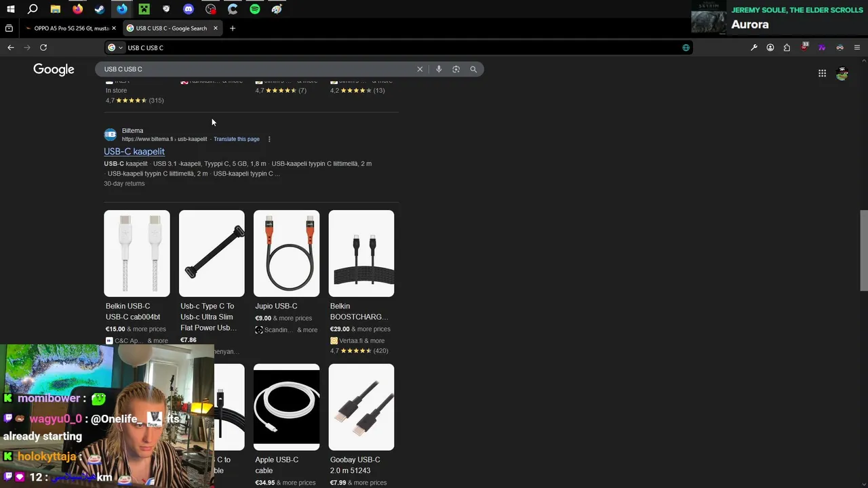The width and height of the screenshot is (868, 488).
Task: Select the USB C USB C Google Search tab
Action: [x=172, y=28]
